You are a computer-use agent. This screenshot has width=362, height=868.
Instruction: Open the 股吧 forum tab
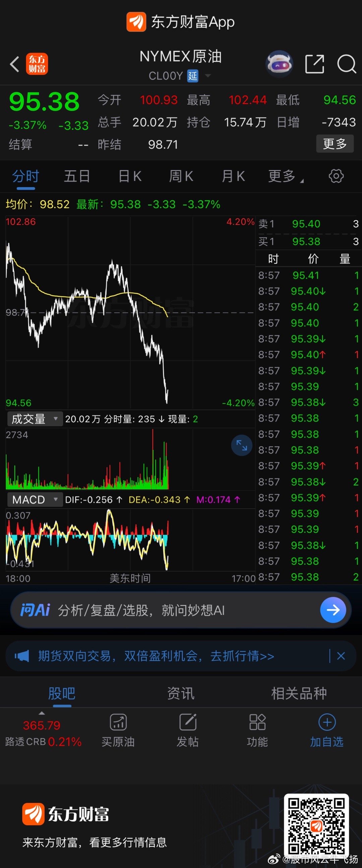pyautogui.click(x=62, y=694)
